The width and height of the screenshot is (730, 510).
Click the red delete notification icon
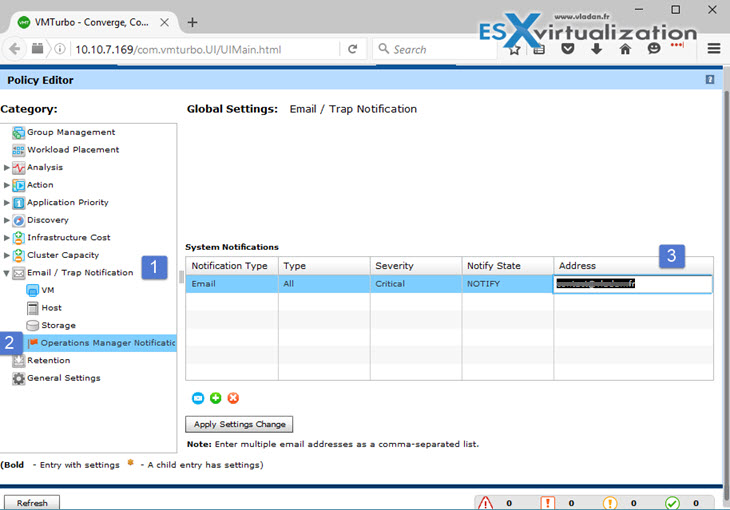[233, 398]
